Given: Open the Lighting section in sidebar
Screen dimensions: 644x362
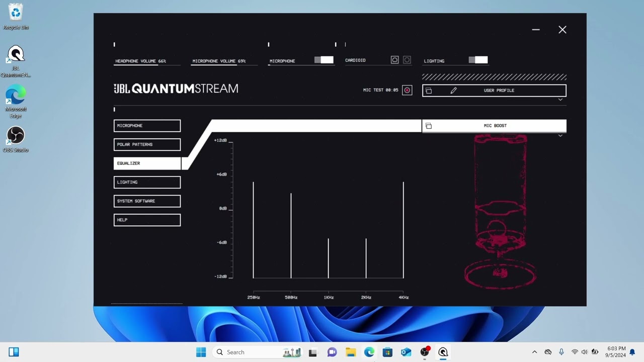Looking at the screenshot, I should [x=147, y=182].
